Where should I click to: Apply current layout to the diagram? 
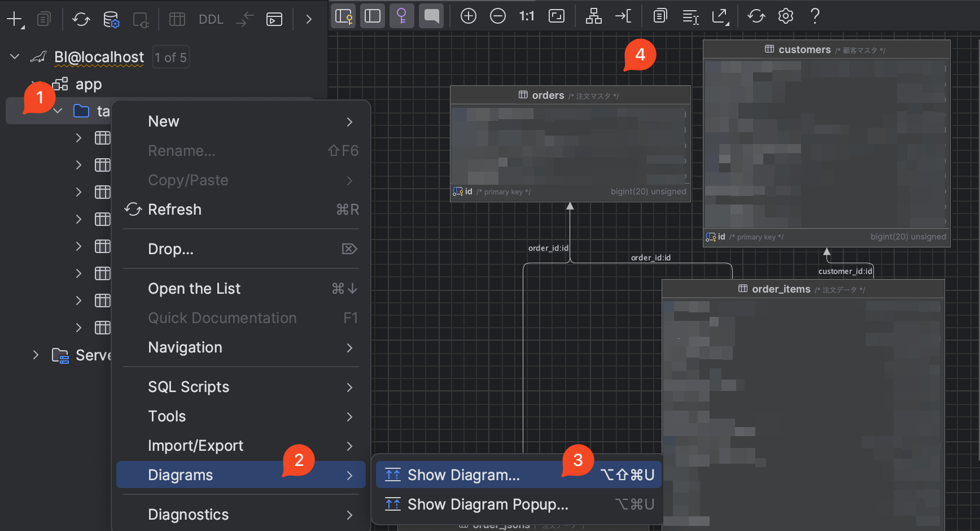coord(593,16)
